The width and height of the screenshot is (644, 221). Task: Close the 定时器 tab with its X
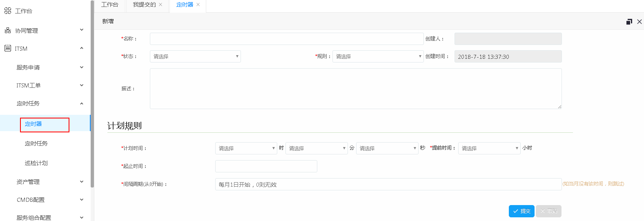click(198, 4)
